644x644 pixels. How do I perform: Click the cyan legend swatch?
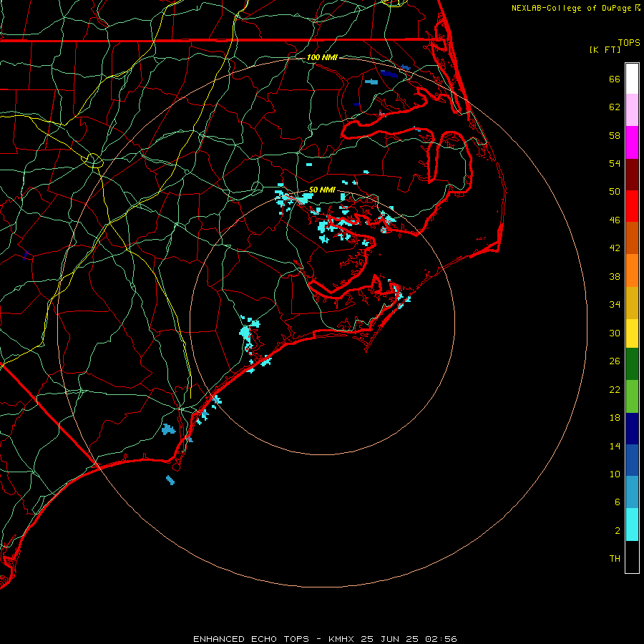coord(632,525)
